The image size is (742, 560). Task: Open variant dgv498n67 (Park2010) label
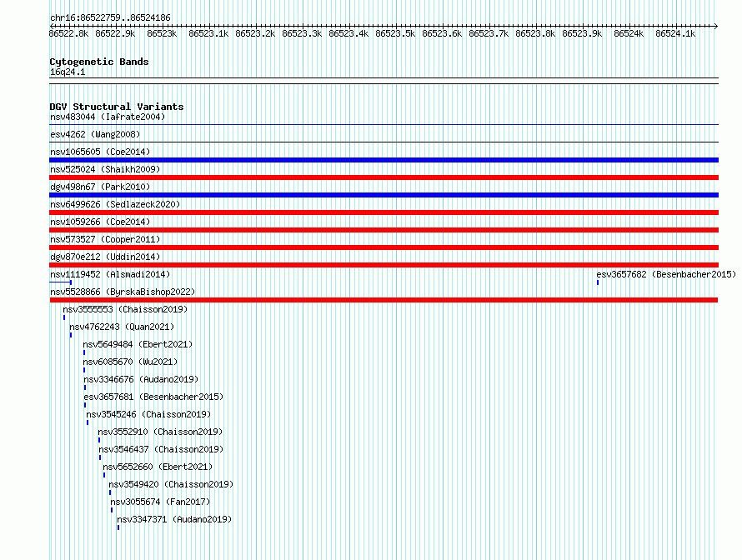pos(100,187)
